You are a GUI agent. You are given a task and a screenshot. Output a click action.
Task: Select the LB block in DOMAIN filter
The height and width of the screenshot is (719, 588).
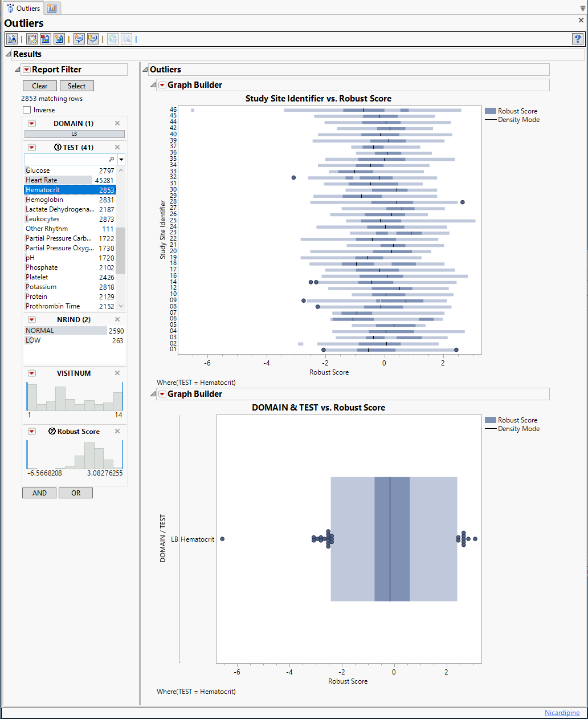74,134
